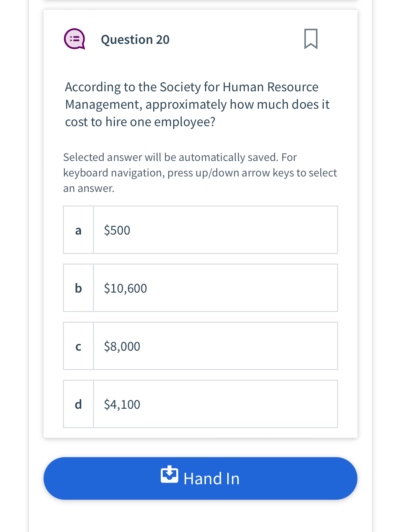Image resolution: width=401 pixels, height=532 pixels.
Task: Click the word "approximately" in the question
Action: tap(186, 105)
